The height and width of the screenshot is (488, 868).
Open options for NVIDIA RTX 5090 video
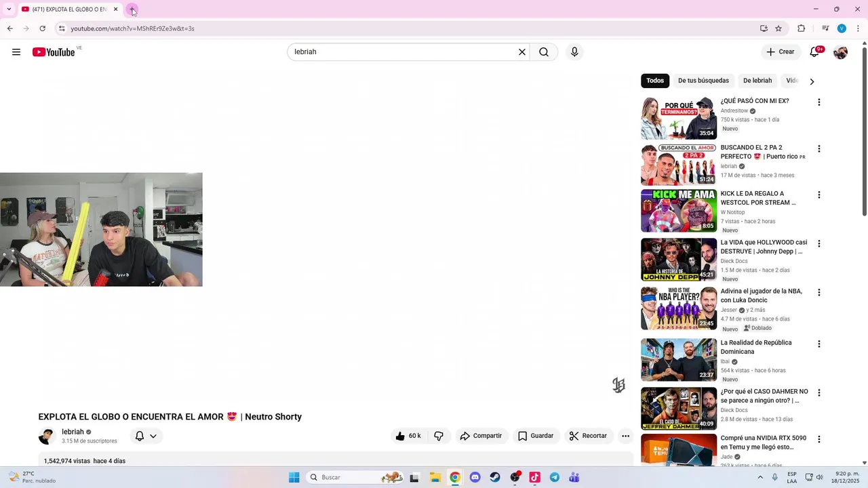pos(818,439)
